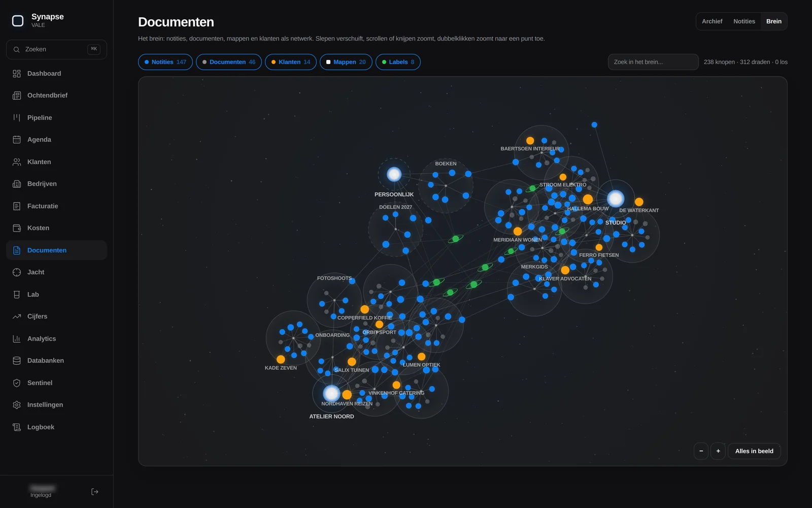Open the Agenda calendar icon
Image resolution: width=812 pixels, height=508 pixels.
(17, 140)
